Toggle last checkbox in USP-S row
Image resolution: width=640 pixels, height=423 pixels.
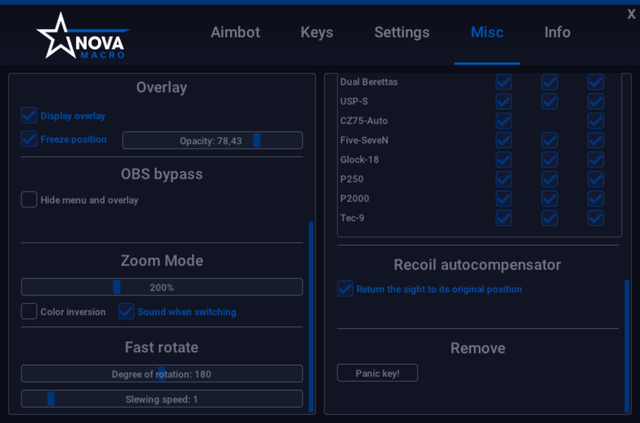[x=596, y=101]
